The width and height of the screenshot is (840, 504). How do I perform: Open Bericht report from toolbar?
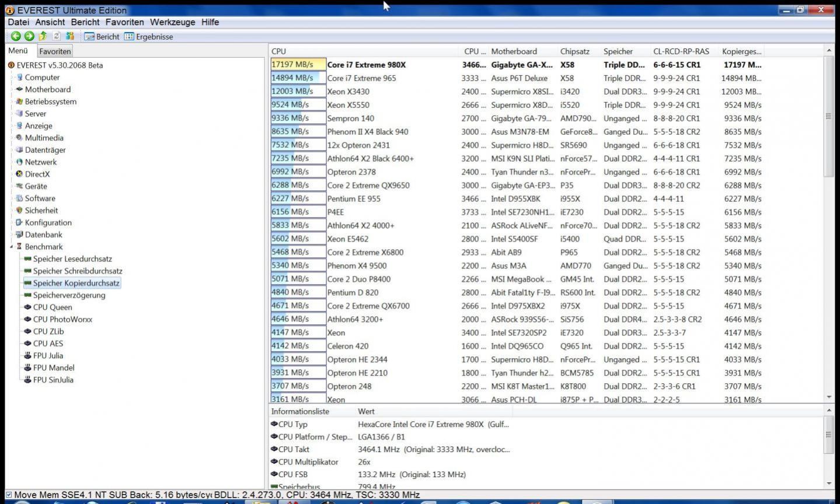[x=102, y=36]
